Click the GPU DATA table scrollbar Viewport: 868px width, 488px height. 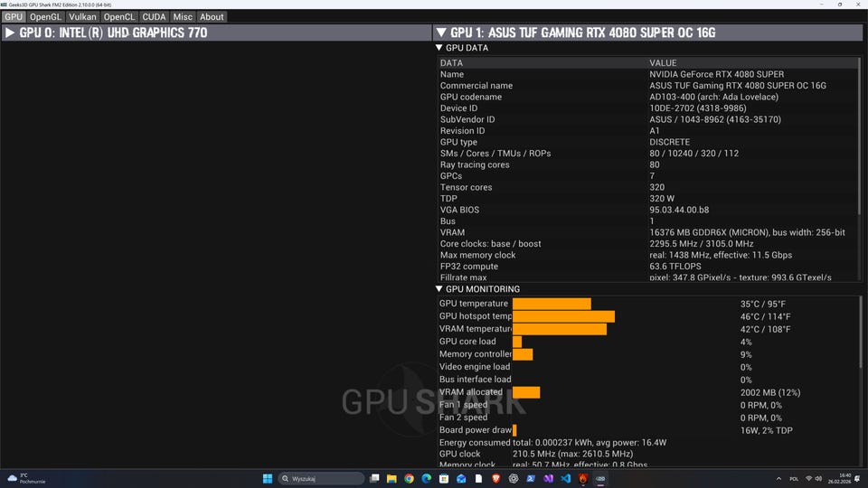860,138
